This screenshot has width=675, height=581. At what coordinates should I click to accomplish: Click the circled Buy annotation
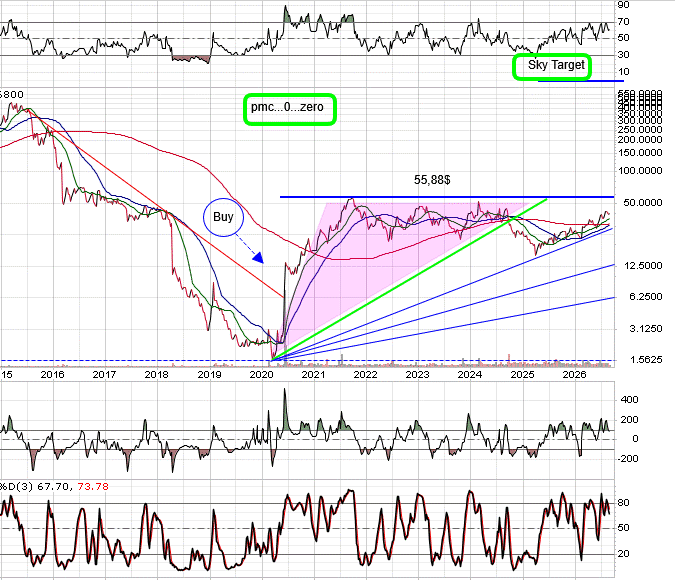point(223,217)
